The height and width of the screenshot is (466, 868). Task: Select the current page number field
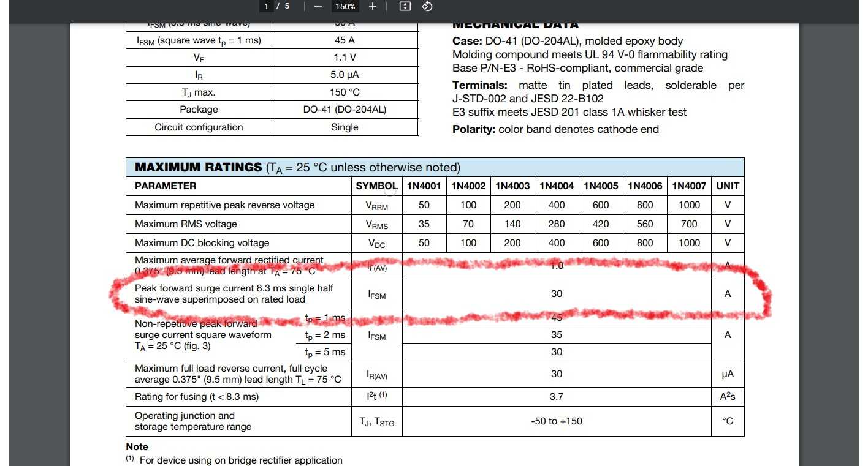(x=267, y=6)
